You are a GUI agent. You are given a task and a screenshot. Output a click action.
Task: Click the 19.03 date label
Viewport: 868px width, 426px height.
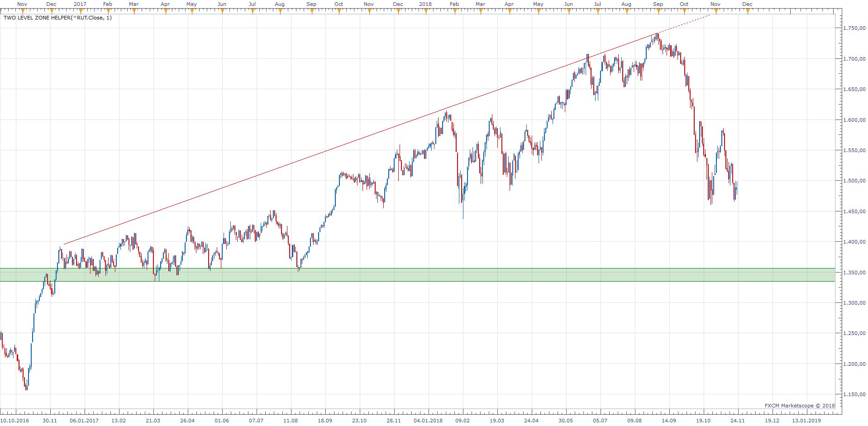497,421
